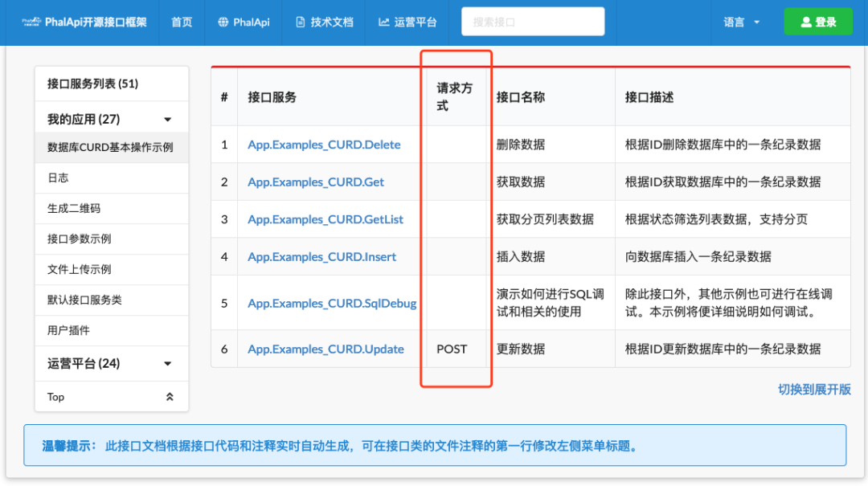Select 文件上传示例 in the sidebar

111,269
